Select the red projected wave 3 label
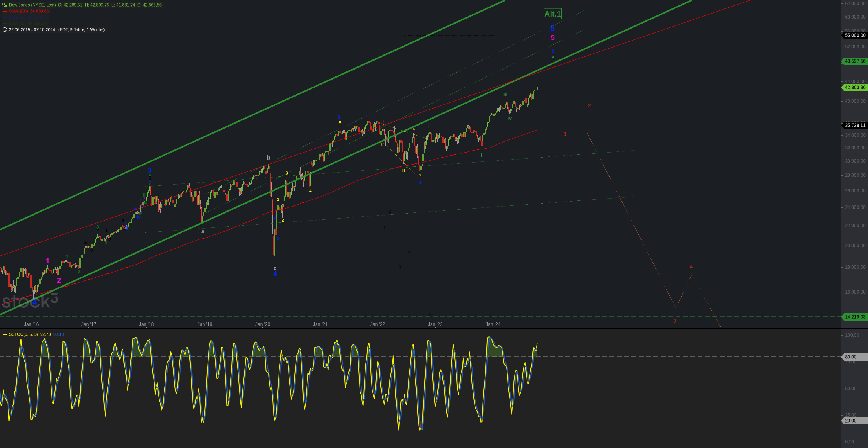 [x=675, y=321]
